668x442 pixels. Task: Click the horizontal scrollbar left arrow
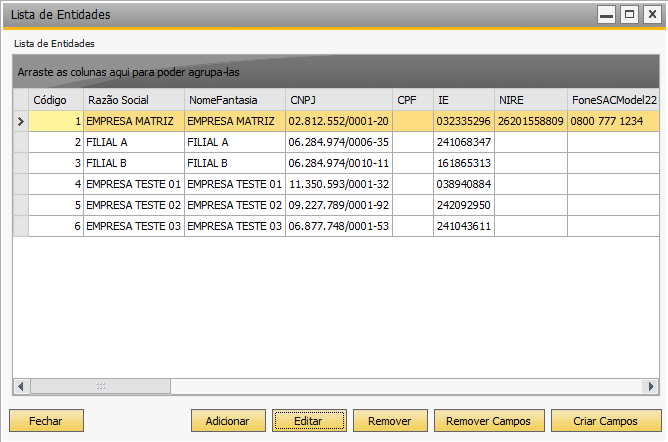[21, 387]
